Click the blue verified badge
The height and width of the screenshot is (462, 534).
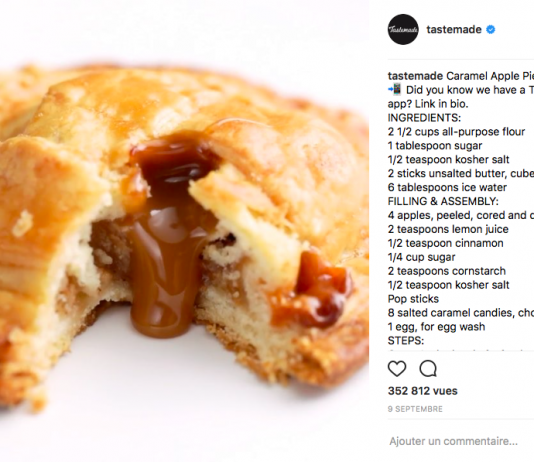490,30
